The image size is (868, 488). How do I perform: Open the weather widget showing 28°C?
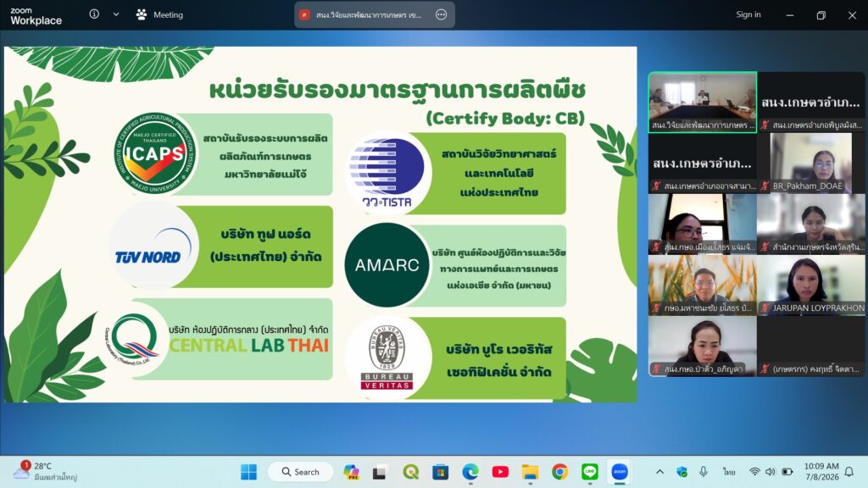(x=44, y=471)
